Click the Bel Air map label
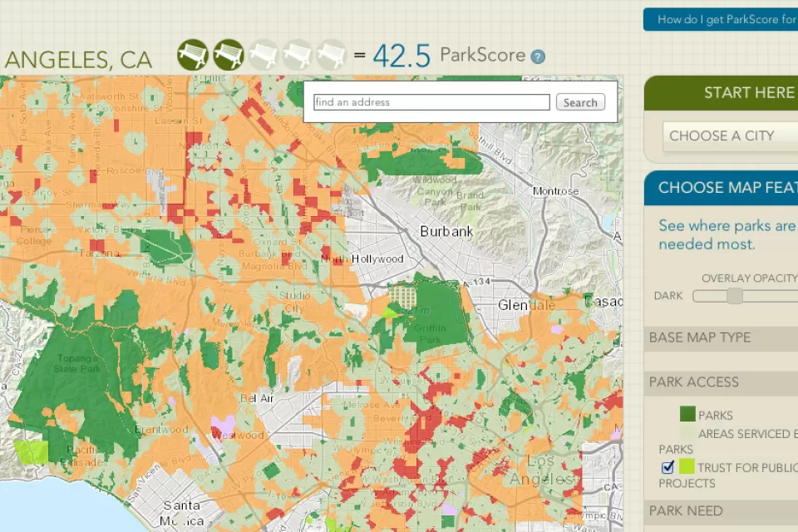798x532 pixels. (257, 398)
